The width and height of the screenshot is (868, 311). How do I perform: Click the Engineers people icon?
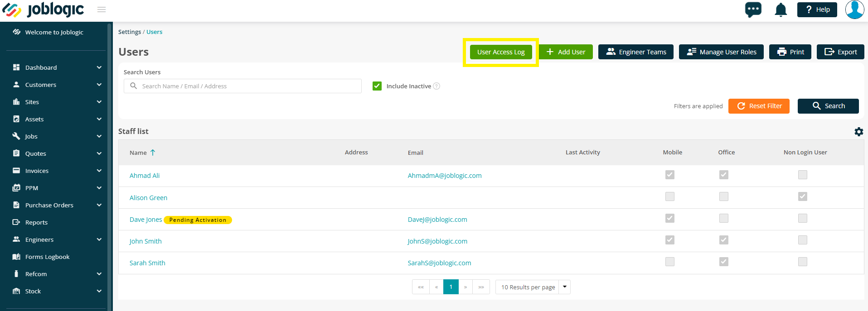coord(16,239)
